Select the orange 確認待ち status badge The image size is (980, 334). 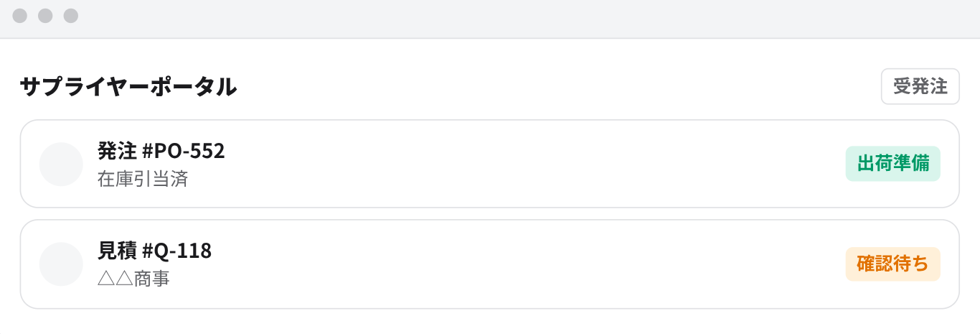tap(893, 264)
